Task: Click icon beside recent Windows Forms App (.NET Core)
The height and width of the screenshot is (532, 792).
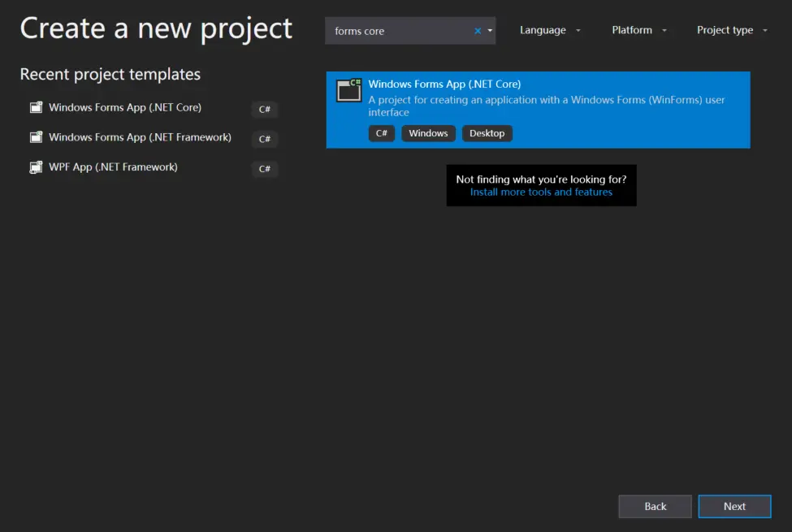Action: point(36,107)
